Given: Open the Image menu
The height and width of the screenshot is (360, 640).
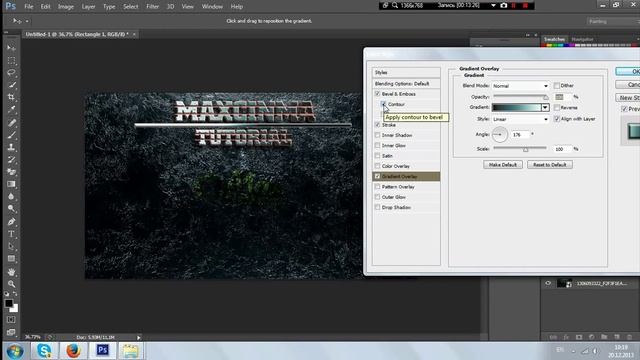Looking at the screenshot, I should coord(66,7).
